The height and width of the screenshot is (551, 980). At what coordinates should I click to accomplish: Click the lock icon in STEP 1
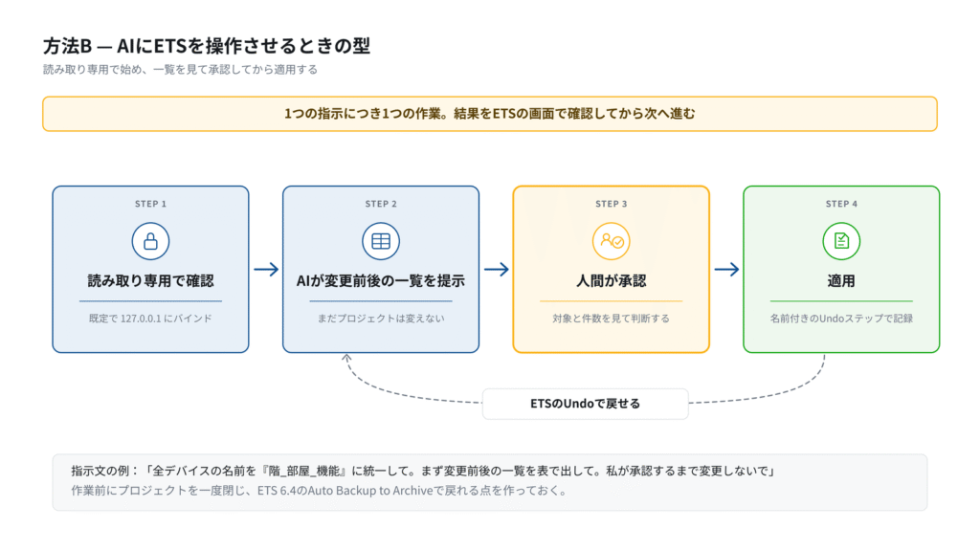[x=150, y=241]
